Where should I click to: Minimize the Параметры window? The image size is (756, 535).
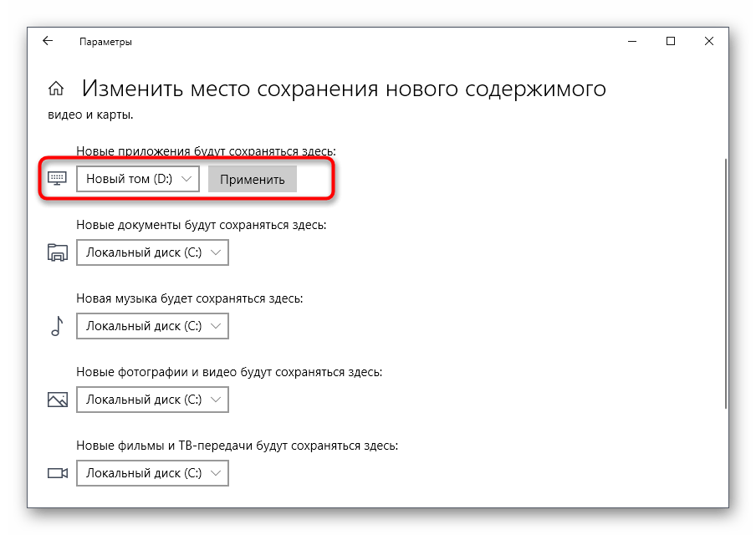633,41
